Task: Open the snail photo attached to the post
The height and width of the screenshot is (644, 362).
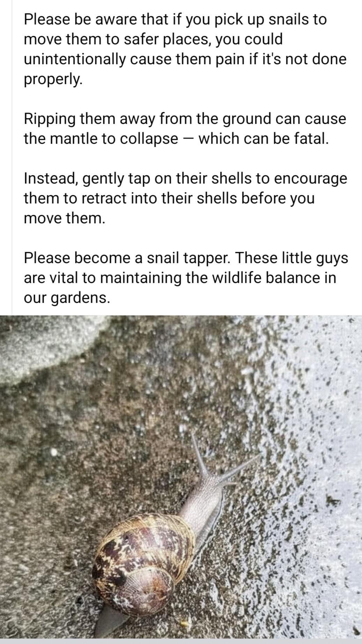Action: tap(181, 477)
